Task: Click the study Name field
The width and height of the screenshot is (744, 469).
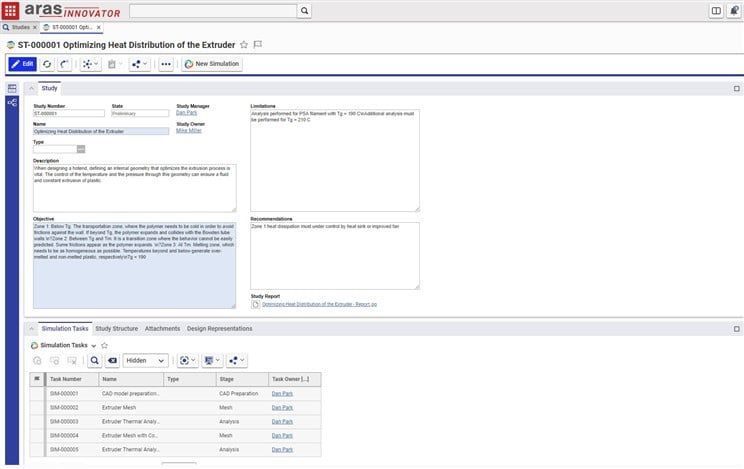Action: click(x=101, y=131)
